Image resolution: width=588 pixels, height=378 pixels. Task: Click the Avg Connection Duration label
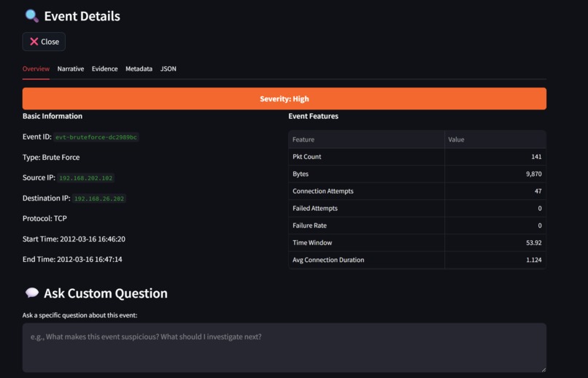pos(328,261)
